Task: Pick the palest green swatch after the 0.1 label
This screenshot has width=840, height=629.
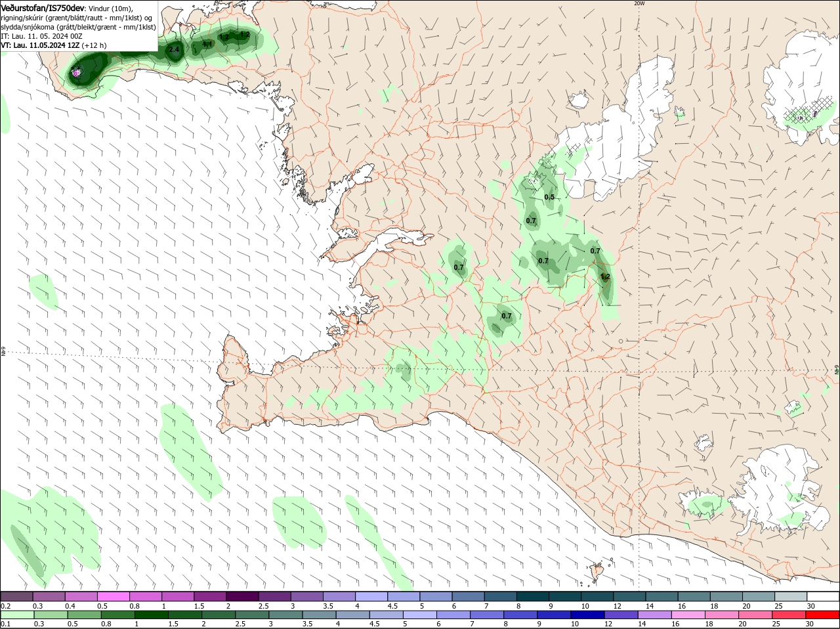Action: [x=16, y=615]
